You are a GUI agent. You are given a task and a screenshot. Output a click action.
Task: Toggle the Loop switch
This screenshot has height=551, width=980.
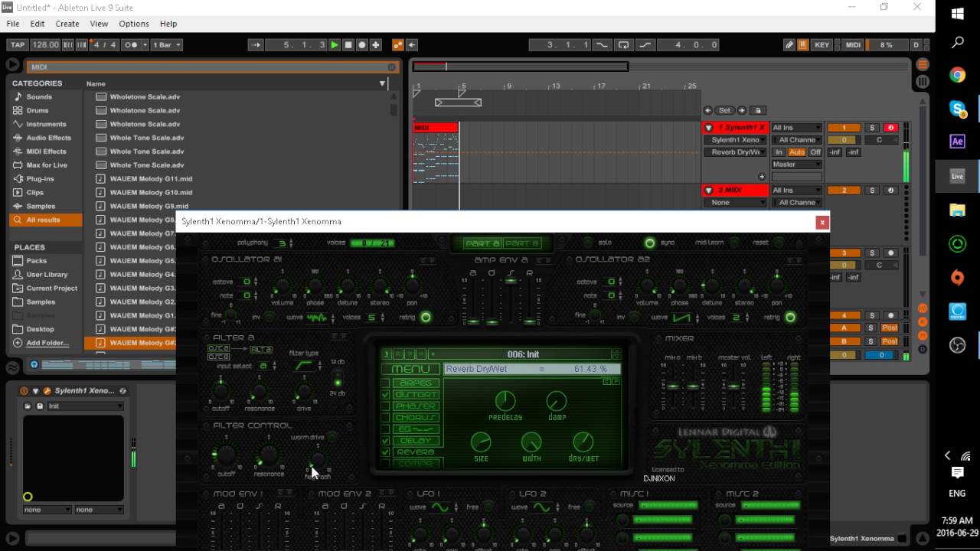pyautogui.click(x=624, y=45)
